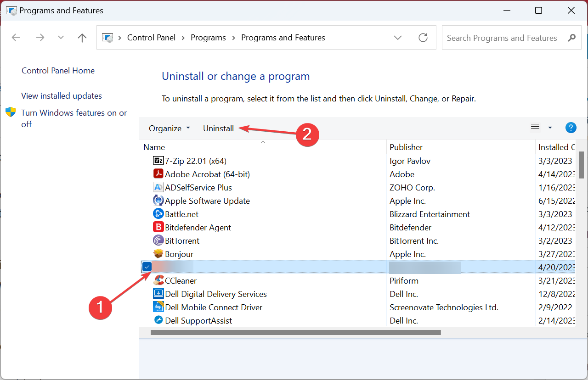Click the Dell SupportAssist icon
The height and width of the screenshot is (380, 588).
point(158,320)
